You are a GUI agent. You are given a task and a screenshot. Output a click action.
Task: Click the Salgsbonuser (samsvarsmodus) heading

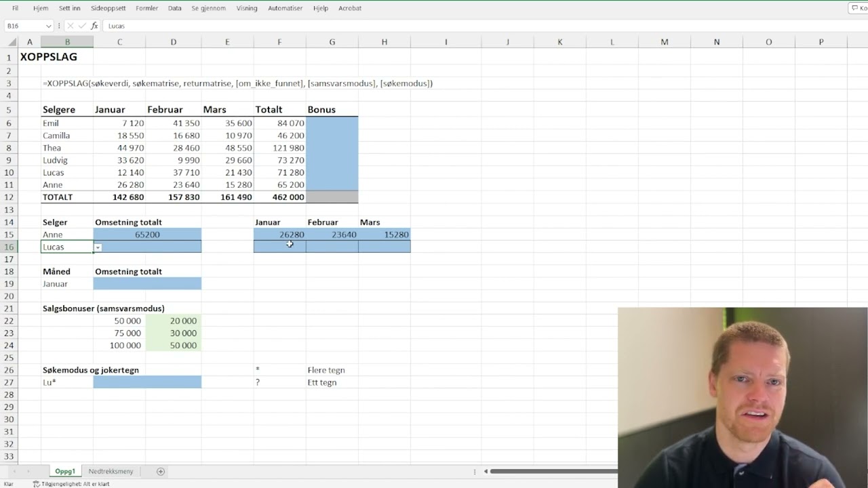click(x=103, y=308)
